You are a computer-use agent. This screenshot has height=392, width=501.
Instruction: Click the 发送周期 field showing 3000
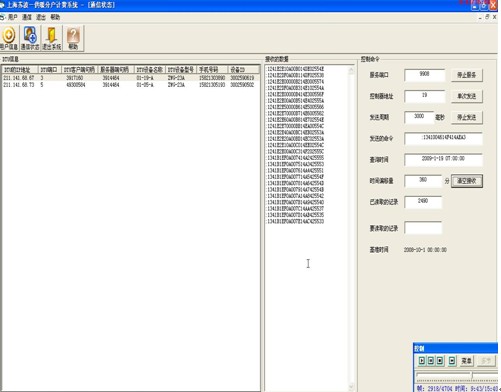tap(419, 117)
